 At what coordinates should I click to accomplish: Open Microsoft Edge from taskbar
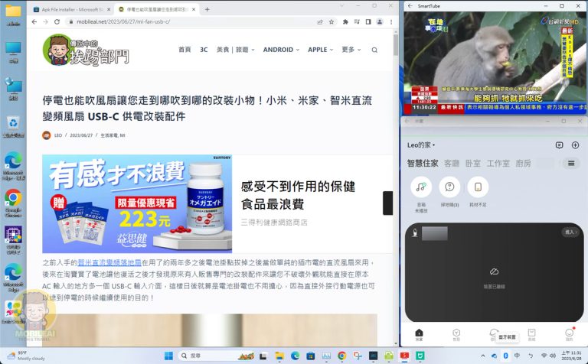pyautogui.click(x=295, y=356)
